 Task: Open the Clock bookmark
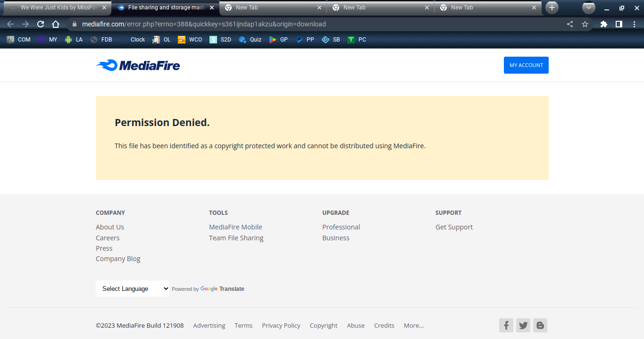point(133,40)
